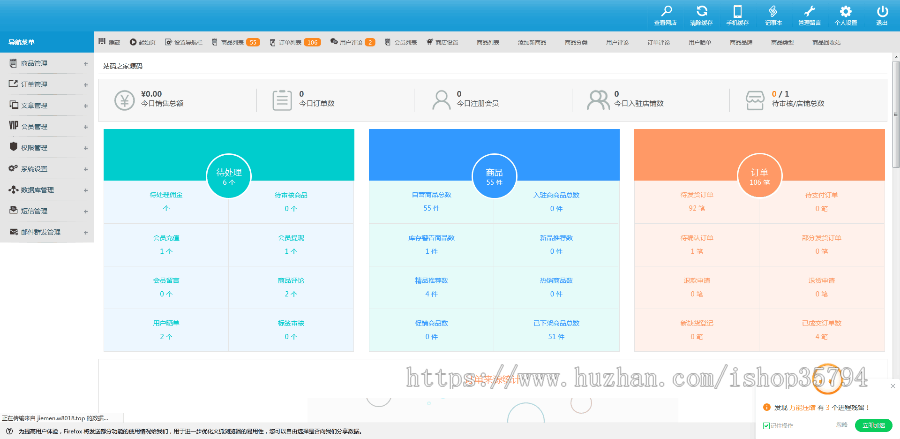
Task: Click the single user registered members icon
Action: click(441, 100)
